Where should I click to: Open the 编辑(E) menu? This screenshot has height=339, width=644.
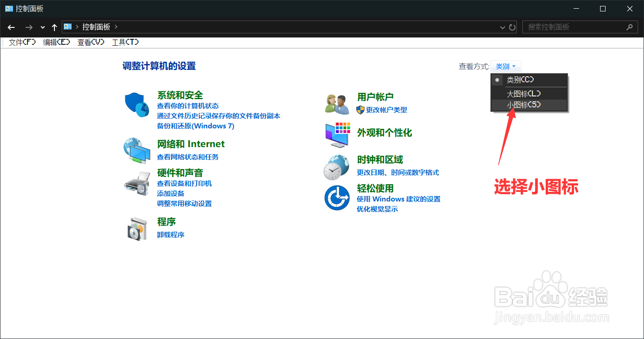[x=56, y=42]
